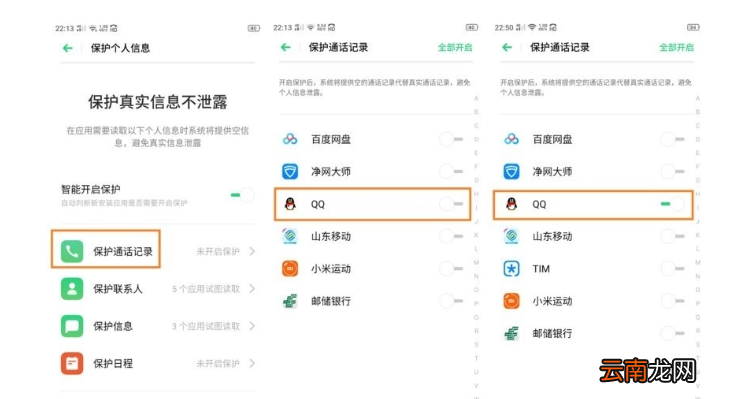Enable TIM switch in right screen
The height and width of the screenshot is (399, 733).
coord(673,269)
